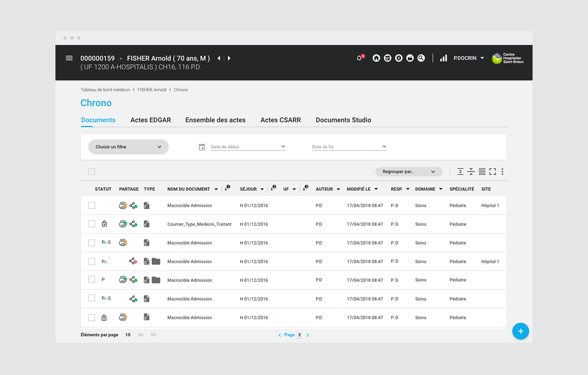Image resolution: width=588 pixels, height=375 pixels.
Task: Click sort priority 2 icon after Séjour
Action: (273, 188)
